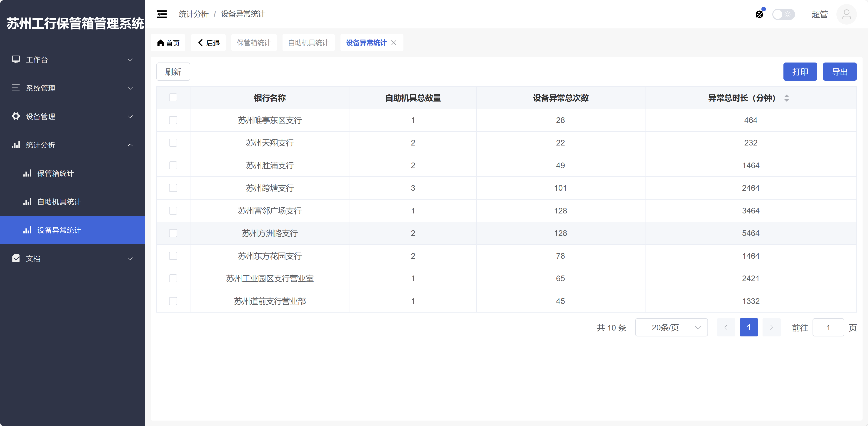
Task: Close the 设备异常统计 tab
Action: point(394,43)
